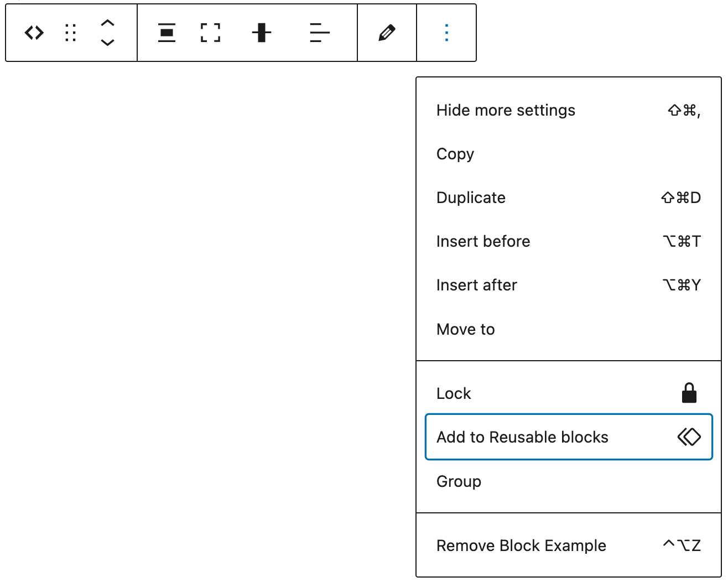Open vertical content alignment options
The width and height of the screenshot is (728, 582).
click(x=262, y=33)
